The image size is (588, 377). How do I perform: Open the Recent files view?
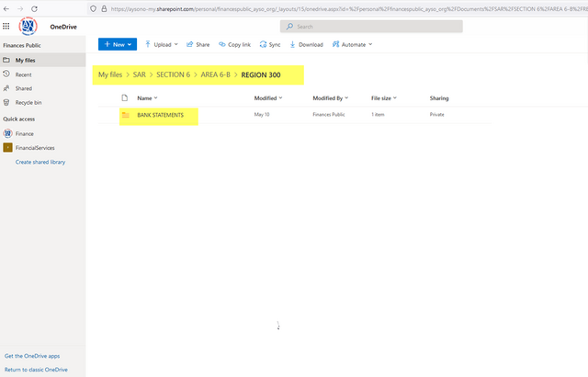[23, 74]
